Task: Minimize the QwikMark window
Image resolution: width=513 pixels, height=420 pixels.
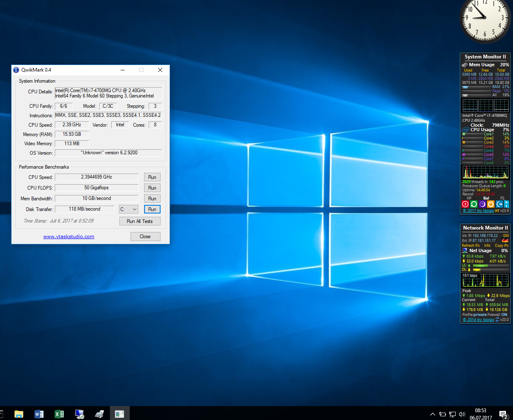Action: click(122, 70)
